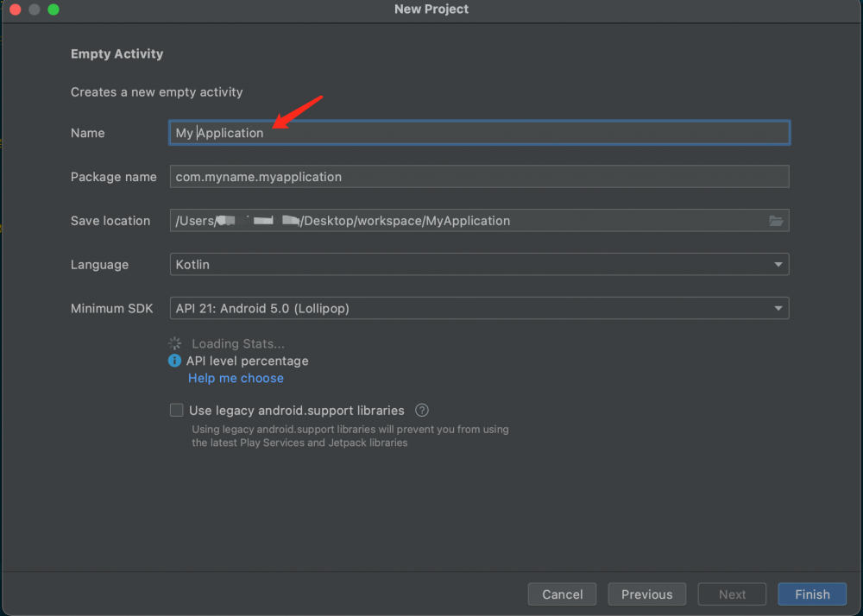Image resolution: width=863 pixels, height=616 pixels.
Task: Click the API level percentage text
Action: point(247,361)
